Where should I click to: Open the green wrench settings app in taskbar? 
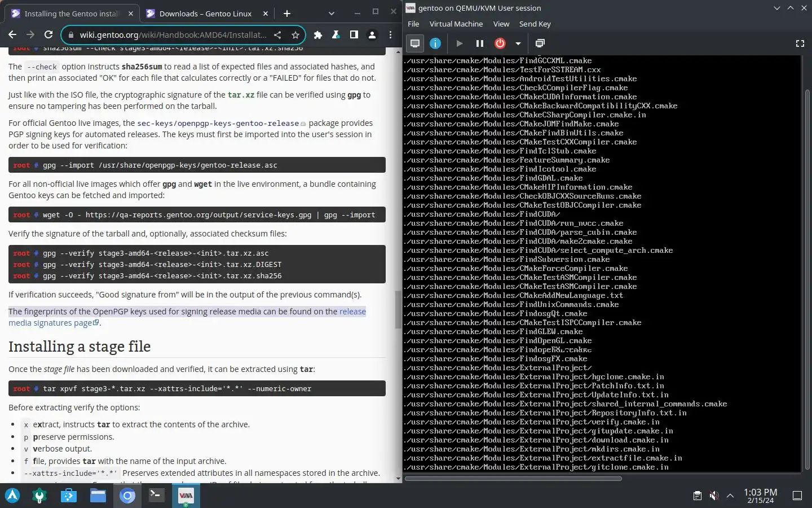coord(39,496)
